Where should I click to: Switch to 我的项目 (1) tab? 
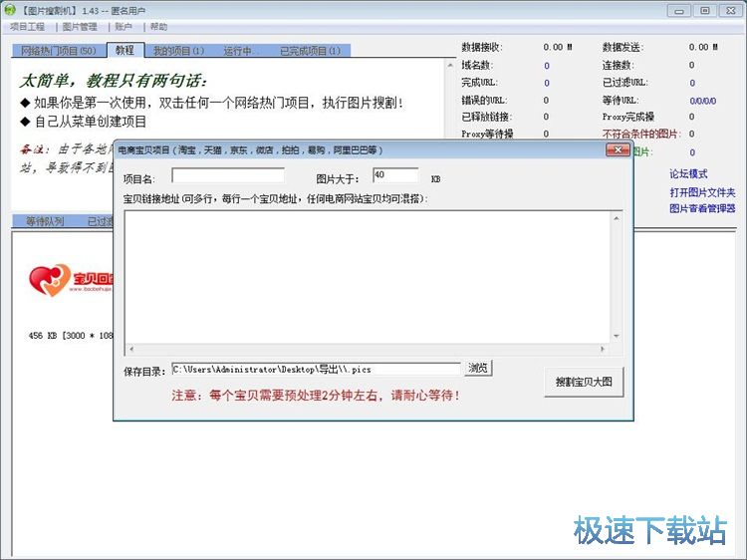[178, 51]
